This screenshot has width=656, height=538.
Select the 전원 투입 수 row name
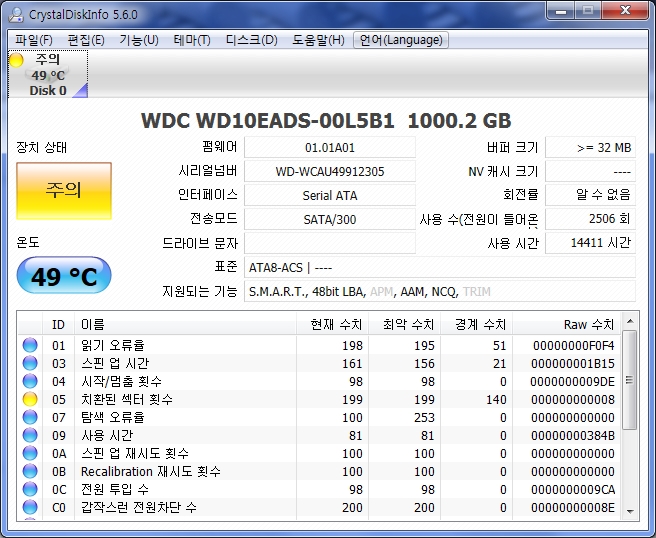pyautogui.click(x=115, y=489)
